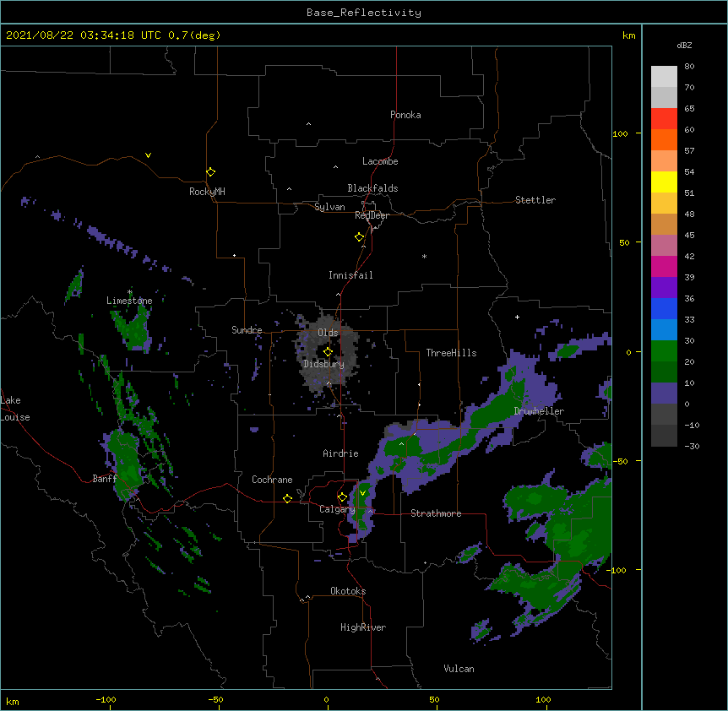The width and height of the screenshot is (728, 711).
Task: Select the purple 36–39 dBZ legend swatch
Action: click(x=664, y=288)
